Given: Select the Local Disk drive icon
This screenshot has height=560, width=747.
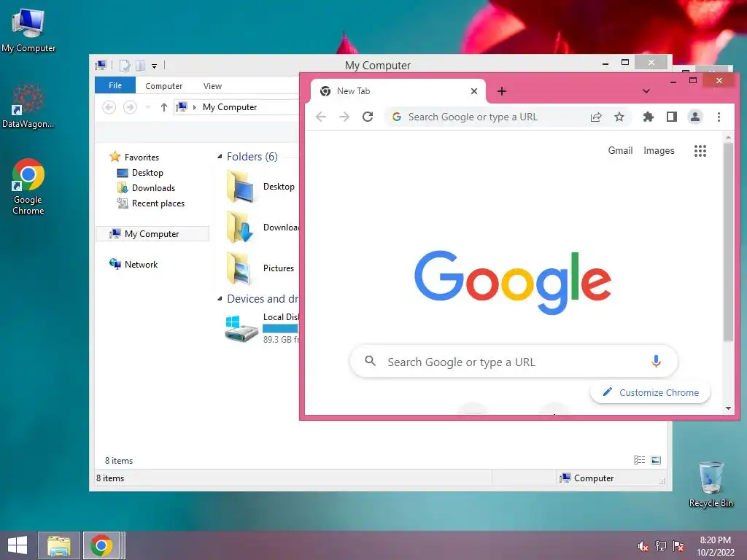Looking at the screenshot, I should 241,329.
